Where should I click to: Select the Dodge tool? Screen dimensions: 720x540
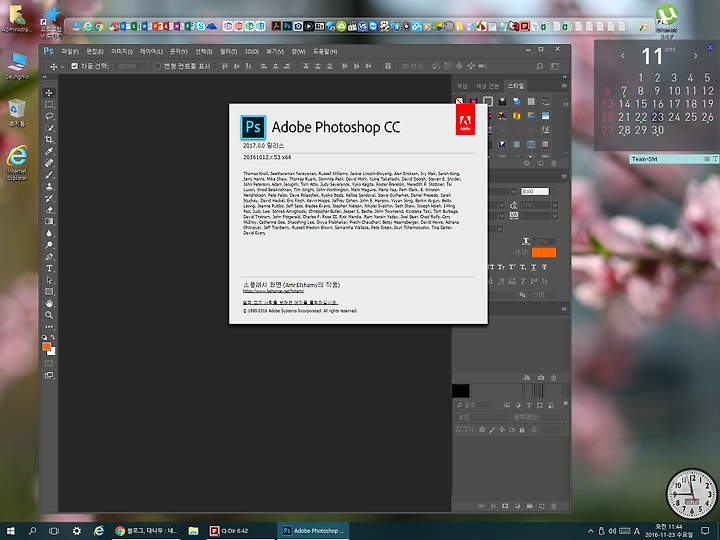tap(49, 245)
